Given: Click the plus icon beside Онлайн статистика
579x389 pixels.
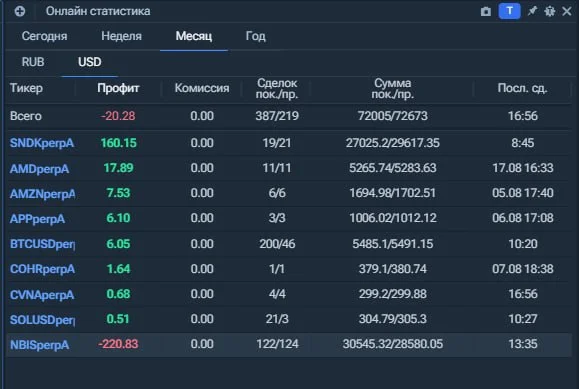Looking at the screenshot, I should point(20,11).
